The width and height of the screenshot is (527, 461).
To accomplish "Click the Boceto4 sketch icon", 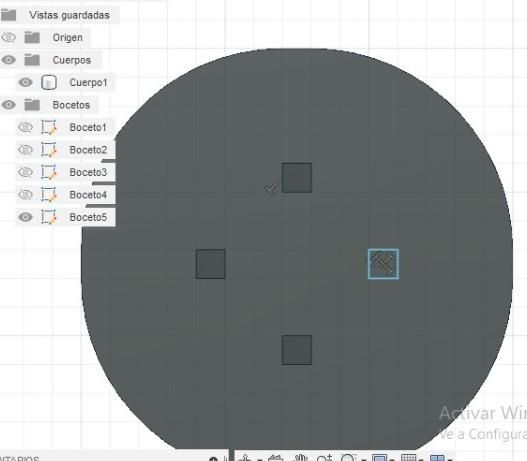I will [49, 195].
